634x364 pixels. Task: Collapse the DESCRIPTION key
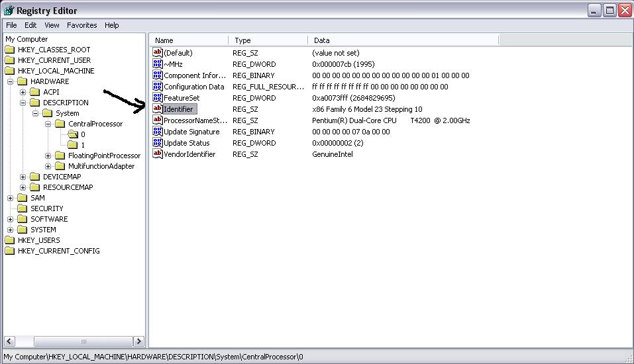(x=23, y=103)
